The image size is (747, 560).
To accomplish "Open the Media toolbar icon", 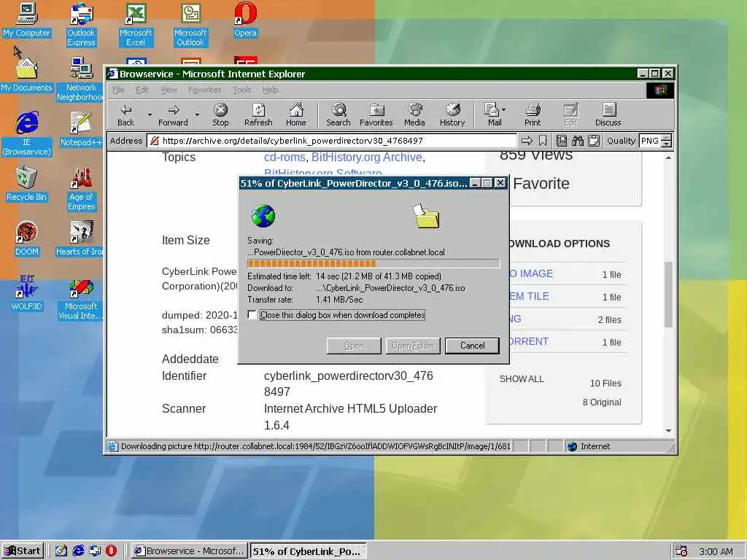I will pyautogui.click(x=414, y=114).
